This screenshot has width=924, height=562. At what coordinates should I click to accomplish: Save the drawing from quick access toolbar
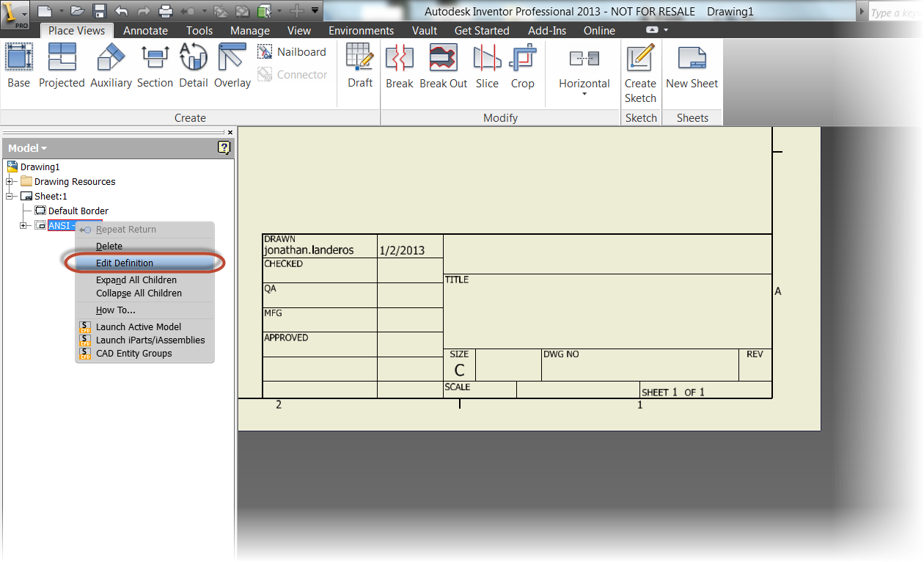(100, 11)
